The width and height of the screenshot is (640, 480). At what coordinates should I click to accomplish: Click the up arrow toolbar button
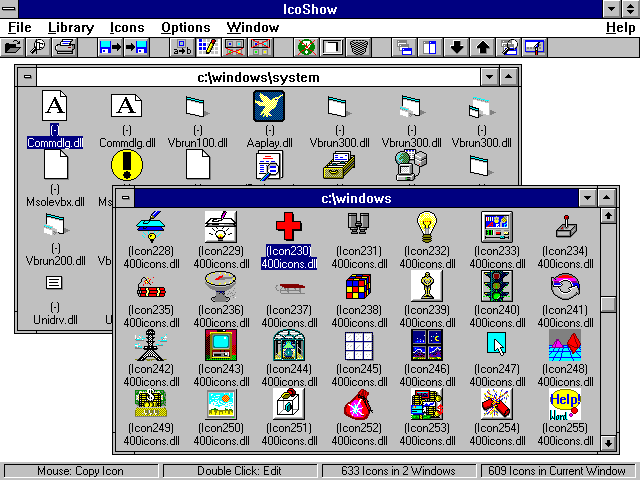[483, 46]
